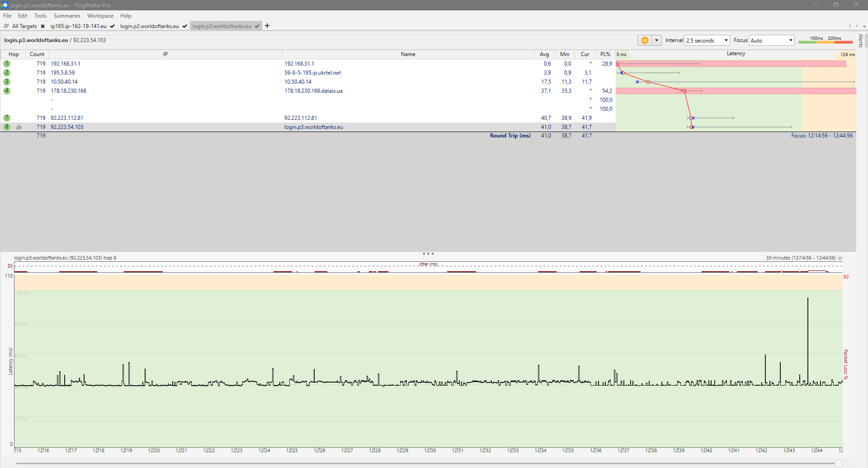The height and width of the screenshot is (468, 868).
Task: Open the Summaries menu
Action: (x=67, y=16)
